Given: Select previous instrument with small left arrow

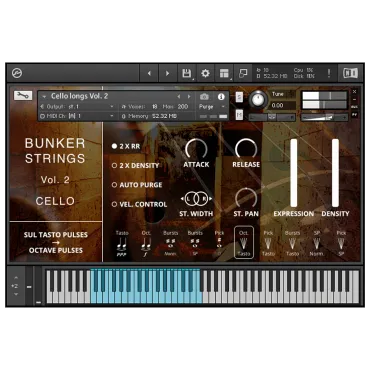Looking at the screenshot, I should click(x=179, y=96).
